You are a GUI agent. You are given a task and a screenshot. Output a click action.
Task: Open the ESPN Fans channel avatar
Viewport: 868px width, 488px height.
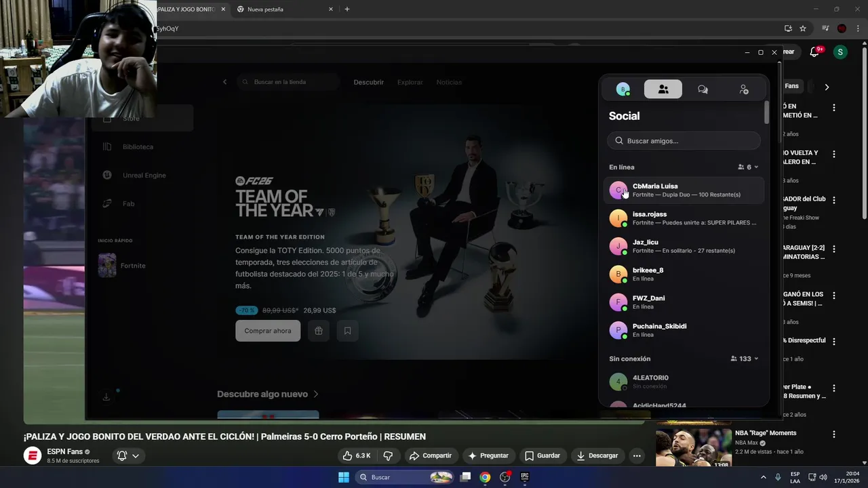[33, 455]
